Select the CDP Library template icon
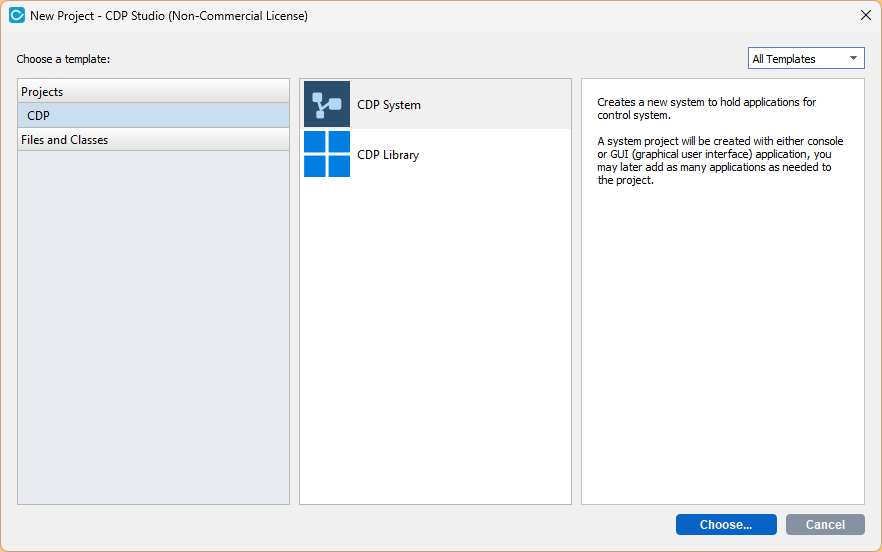This screenshot has height=552, width=882. (x=327, y=154)
